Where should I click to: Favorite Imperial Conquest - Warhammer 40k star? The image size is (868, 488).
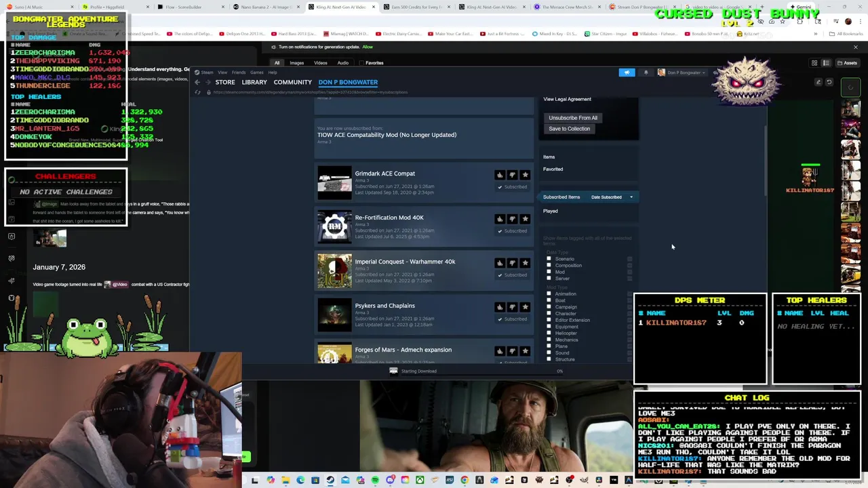click(525, 263)
